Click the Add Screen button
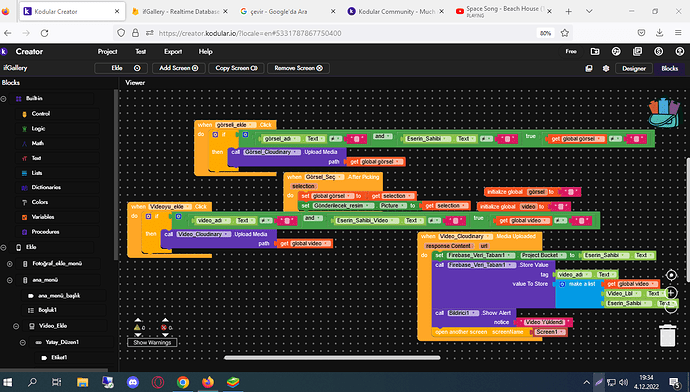Image resolution: width=690 pixels, height=392 pixels. 179,68
